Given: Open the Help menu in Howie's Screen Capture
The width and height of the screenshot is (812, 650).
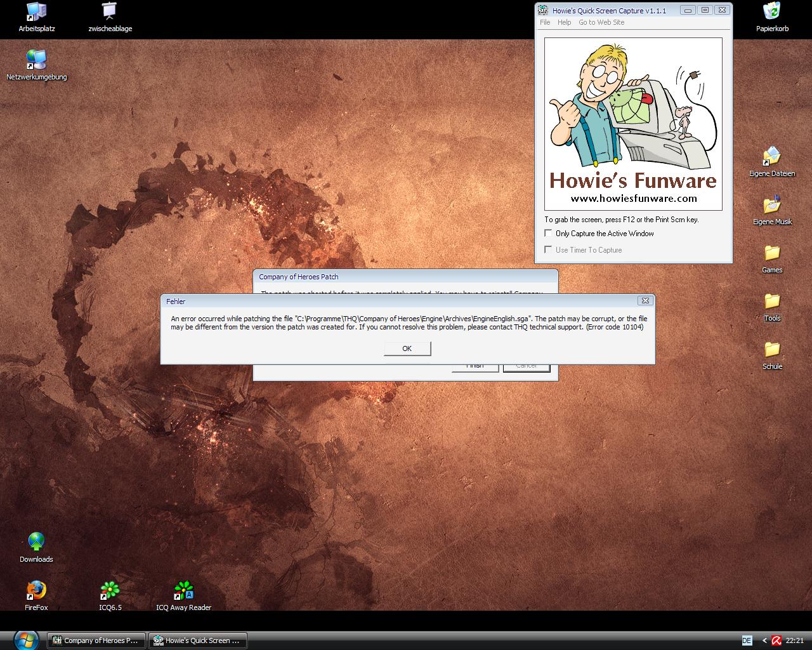Looking at the screenshot, I should tap(565, 22).
